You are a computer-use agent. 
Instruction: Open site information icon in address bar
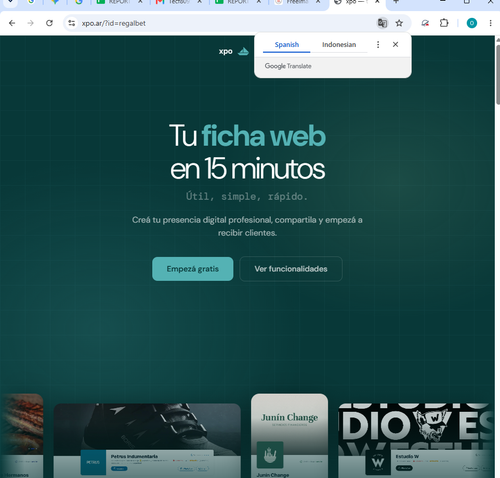72,23
